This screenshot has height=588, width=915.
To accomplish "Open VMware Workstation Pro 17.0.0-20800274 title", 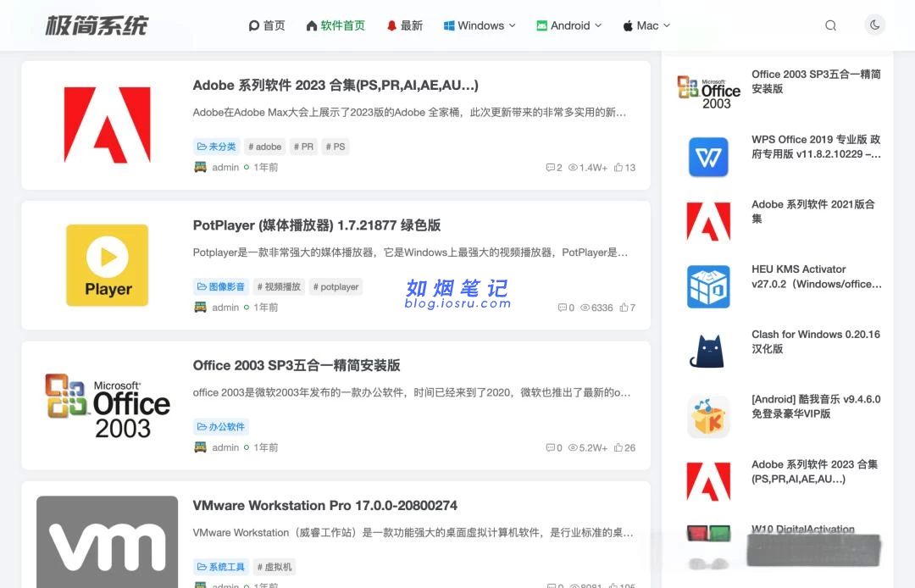I will click(x=325, y=505).
